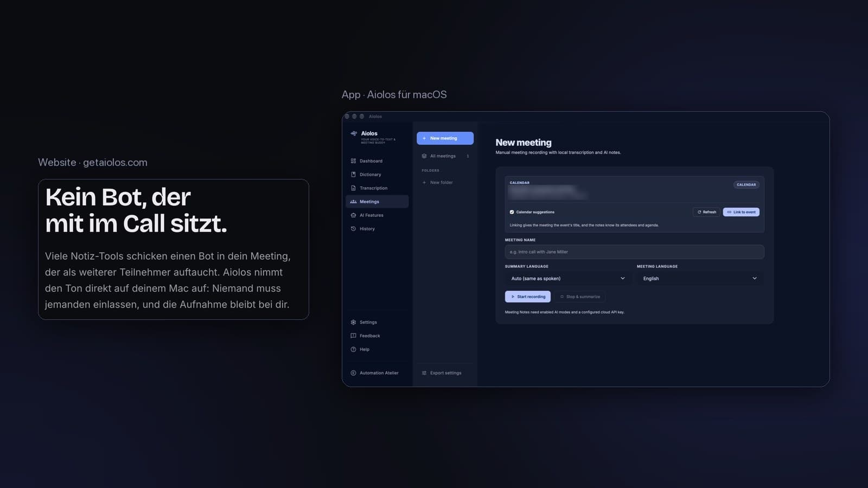Click the 'New folder' text
The image size is (868, 488).
pos(441,183)
